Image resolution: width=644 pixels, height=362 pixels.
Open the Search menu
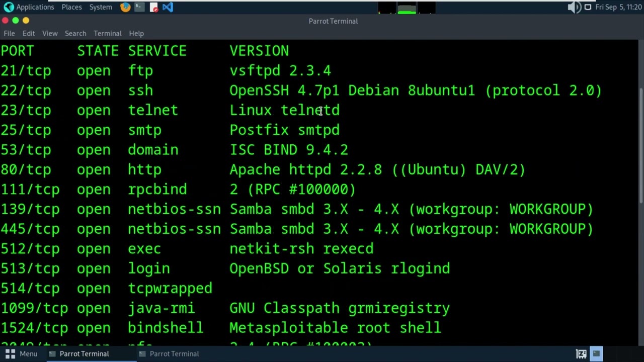click(75, 33)
